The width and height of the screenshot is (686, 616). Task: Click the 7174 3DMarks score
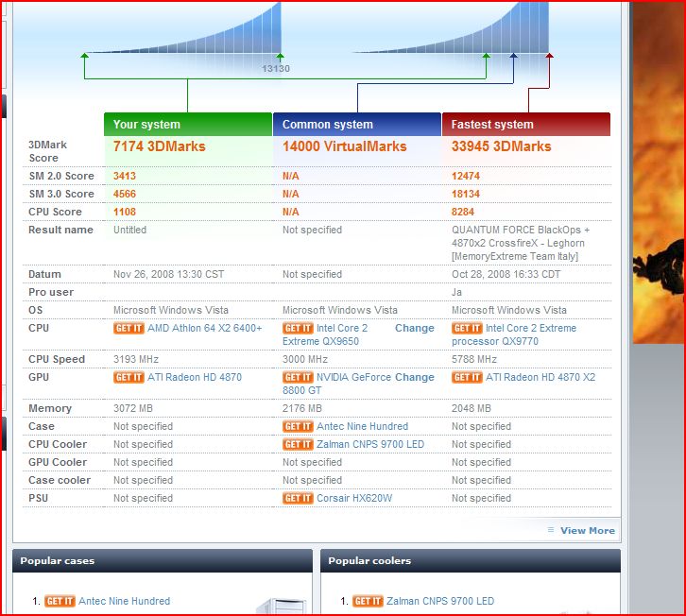pos(160,146)
